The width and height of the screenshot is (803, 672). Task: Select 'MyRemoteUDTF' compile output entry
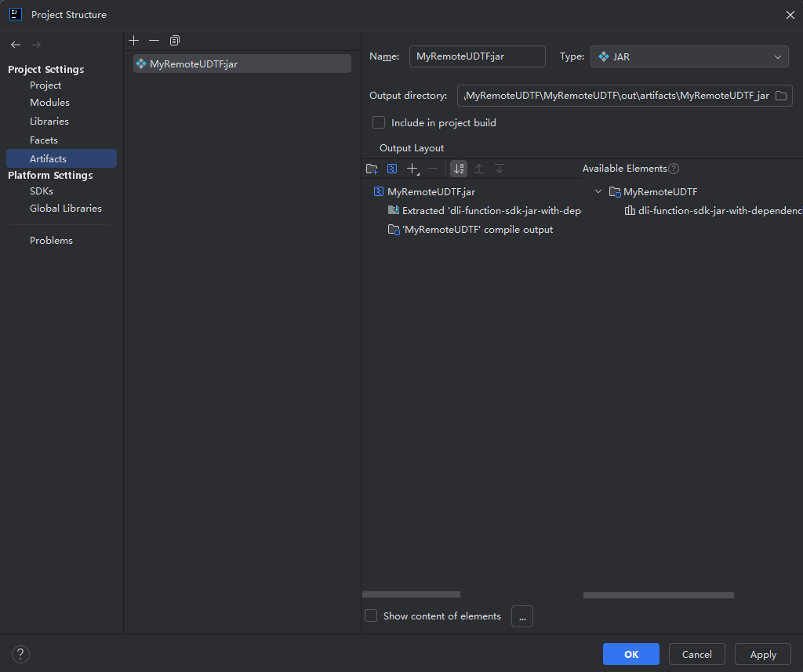pyautogui.click(x=471, y=230)
